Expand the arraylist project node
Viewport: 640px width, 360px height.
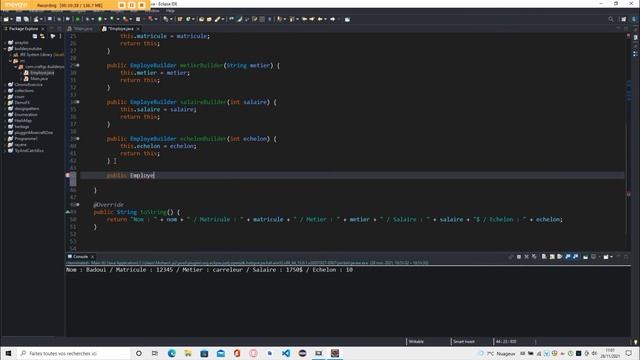pyautogui.click(x=5, y=42)
